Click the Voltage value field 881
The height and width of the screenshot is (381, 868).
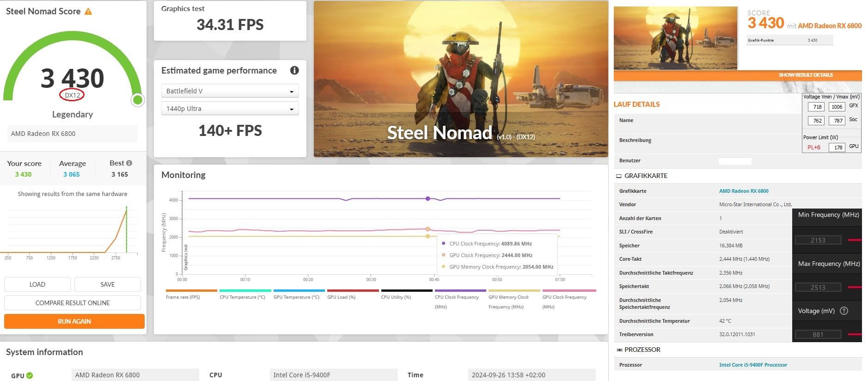(818, 334)
